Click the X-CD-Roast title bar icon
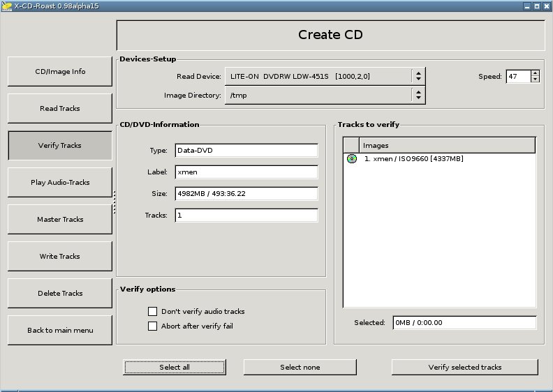 pos(6,6)
